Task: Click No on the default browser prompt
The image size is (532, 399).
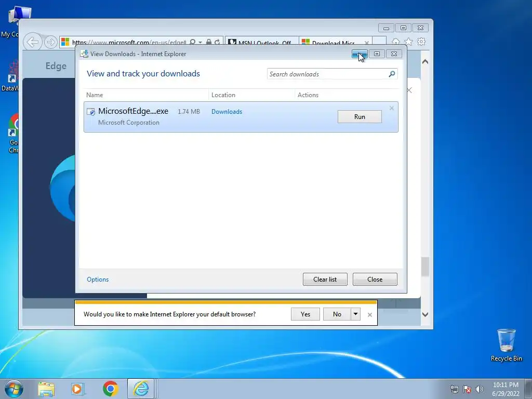Action: pos(337,314)
